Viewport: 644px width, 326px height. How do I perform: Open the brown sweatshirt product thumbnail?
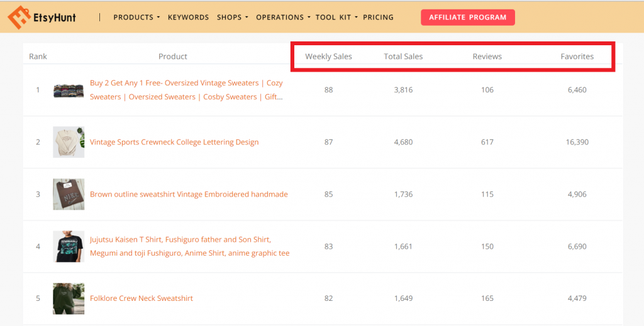(69, 194)
